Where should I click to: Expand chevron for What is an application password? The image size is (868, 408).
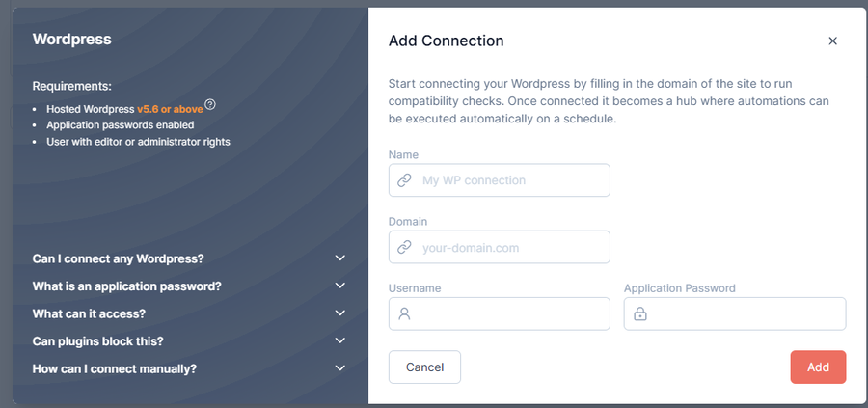click(340, 286)
